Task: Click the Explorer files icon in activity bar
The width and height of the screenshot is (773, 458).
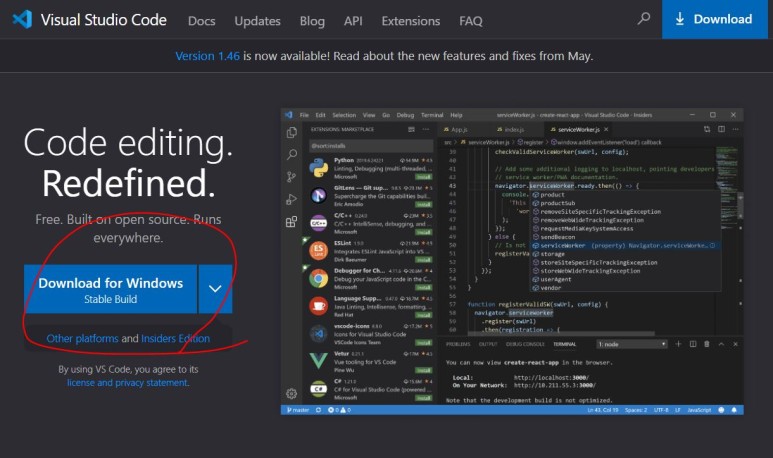Action: point(292,133)
